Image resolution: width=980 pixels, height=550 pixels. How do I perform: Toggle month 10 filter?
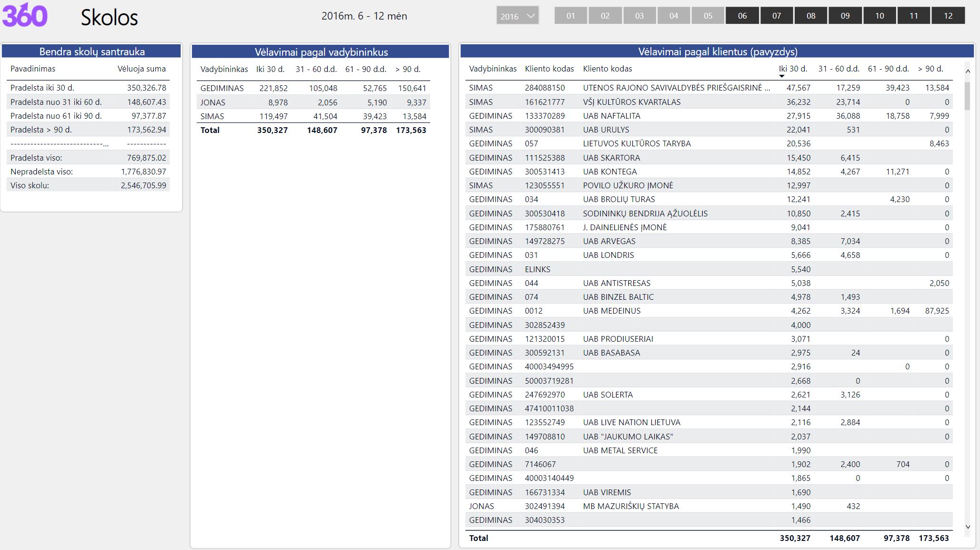879,16
